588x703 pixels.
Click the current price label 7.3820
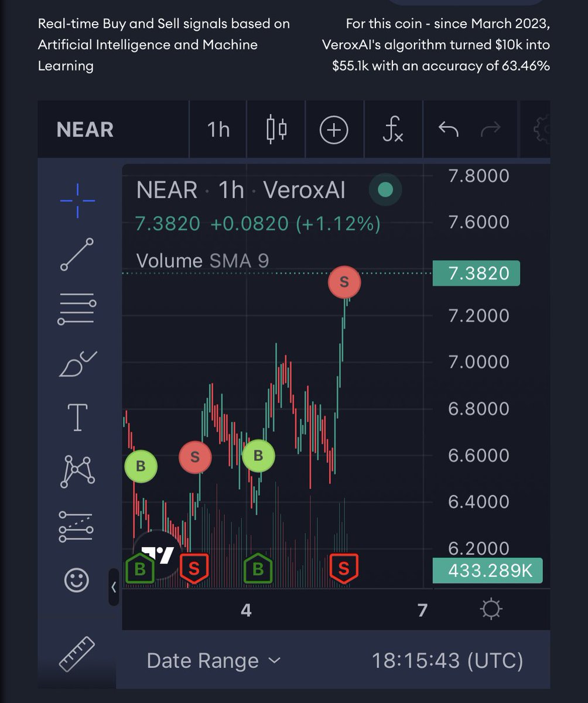point(476,274)
